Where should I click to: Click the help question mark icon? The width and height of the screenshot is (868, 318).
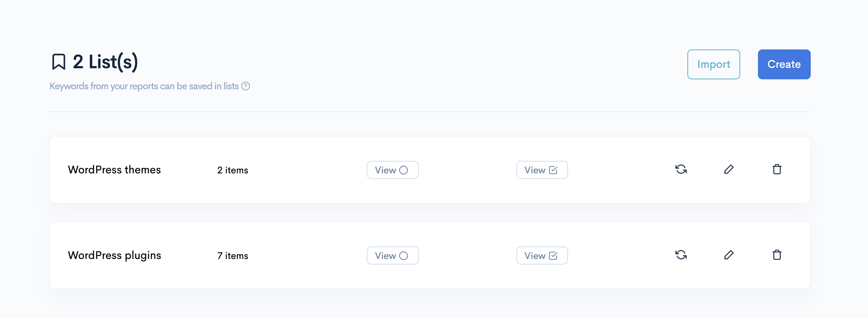tap(246, 86)
